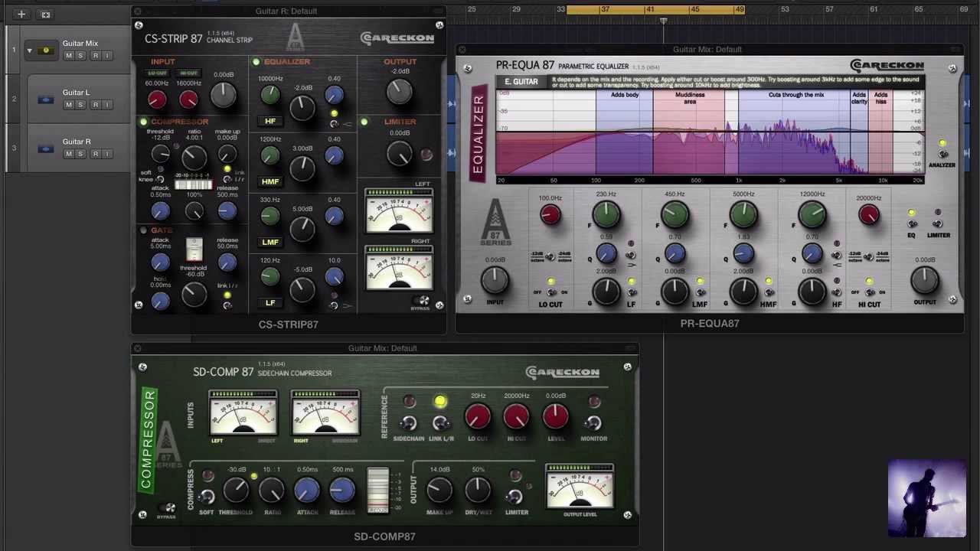Flip the SOFT knee switch in SD-COMP 87
The width and height of the screenshot is (980, 551).
tap(207, 496)
